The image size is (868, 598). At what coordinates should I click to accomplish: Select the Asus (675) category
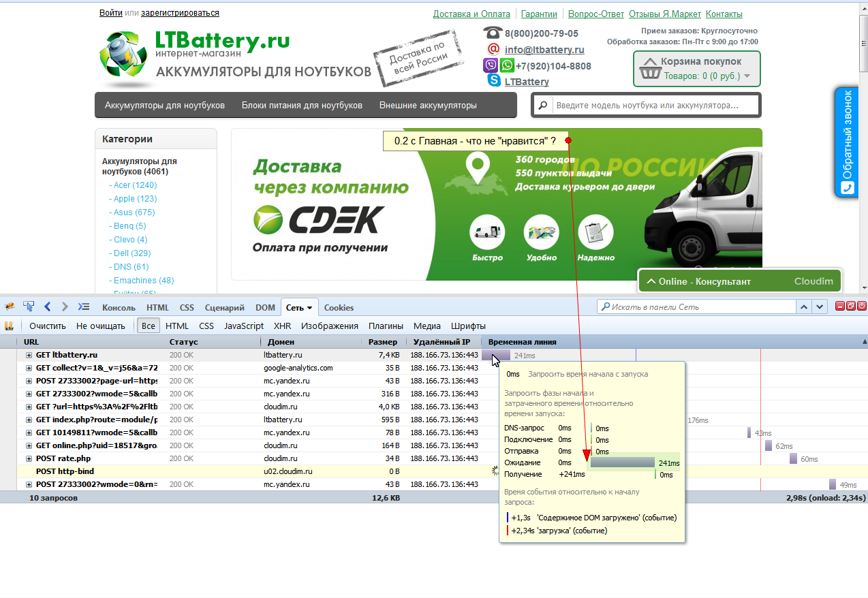134,213
